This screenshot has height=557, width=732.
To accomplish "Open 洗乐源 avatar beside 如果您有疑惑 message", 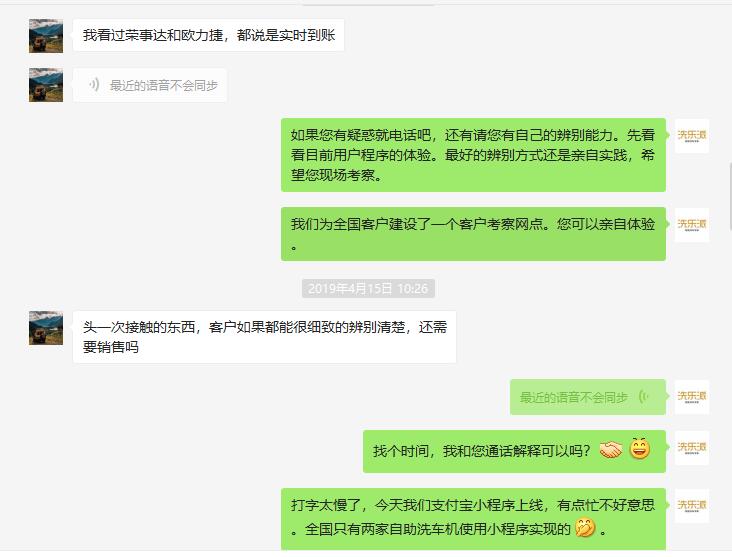I will pyautogui.click(x=692, y=136).
